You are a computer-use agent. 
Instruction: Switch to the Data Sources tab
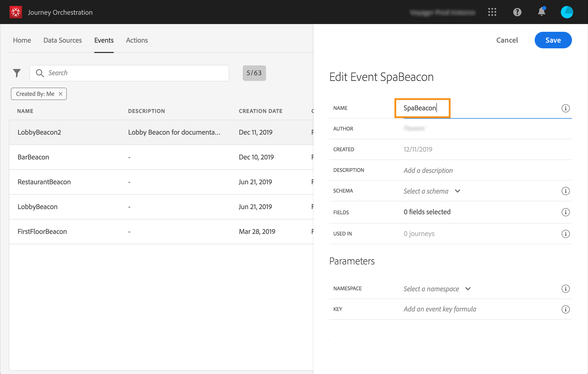[63, 40]
